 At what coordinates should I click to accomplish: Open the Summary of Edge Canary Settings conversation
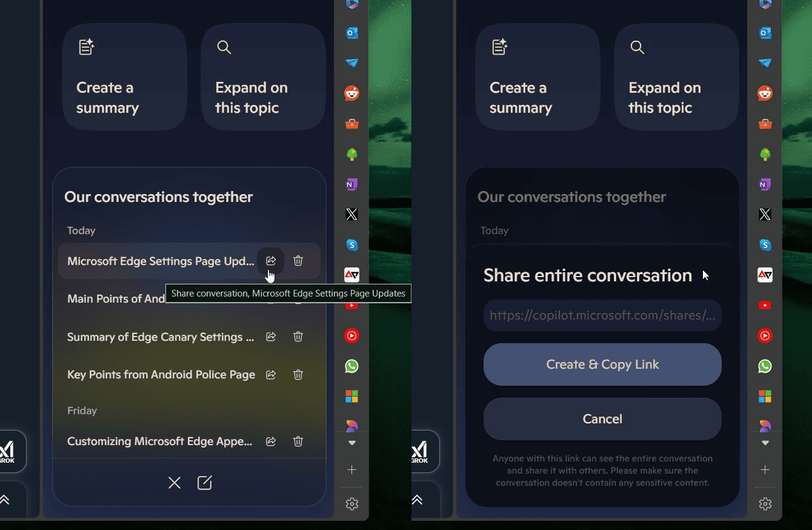point(161,337)
